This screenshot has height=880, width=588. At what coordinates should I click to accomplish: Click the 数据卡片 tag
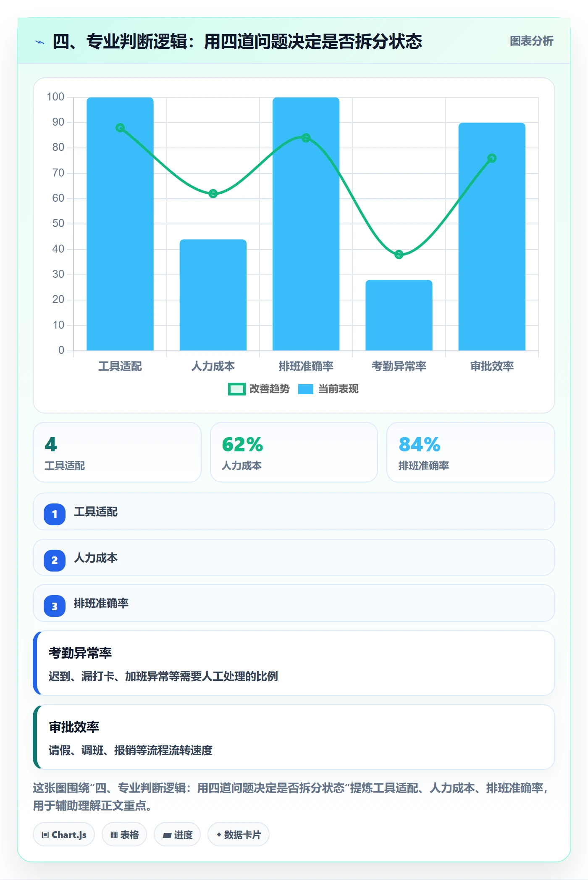click(x=239, y=835)
